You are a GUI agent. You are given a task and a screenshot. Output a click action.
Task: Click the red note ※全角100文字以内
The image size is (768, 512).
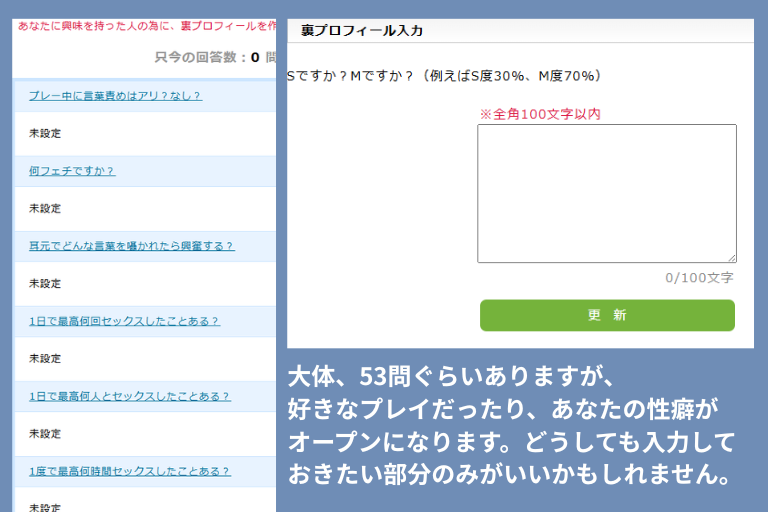tap(540, 114)
